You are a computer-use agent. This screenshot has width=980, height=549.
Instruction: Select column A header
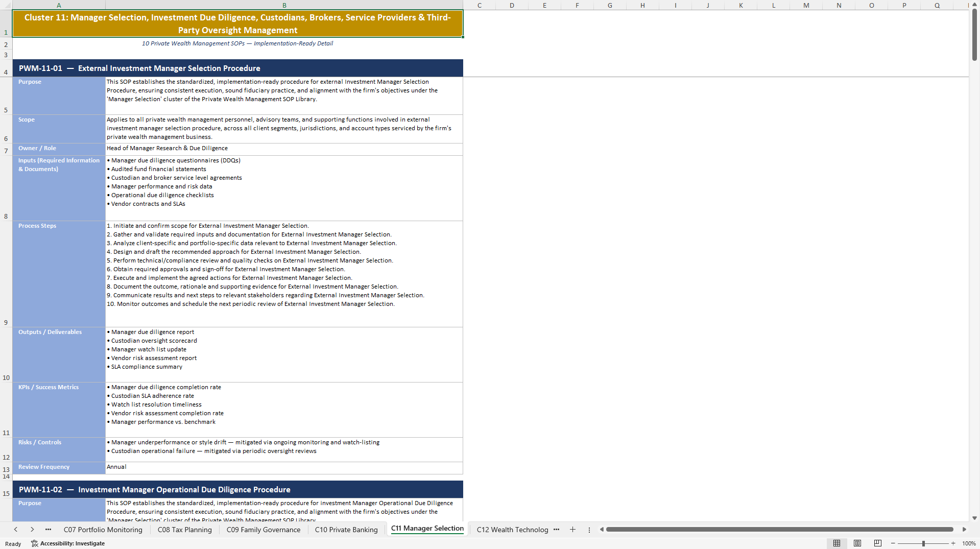point(59,5)
